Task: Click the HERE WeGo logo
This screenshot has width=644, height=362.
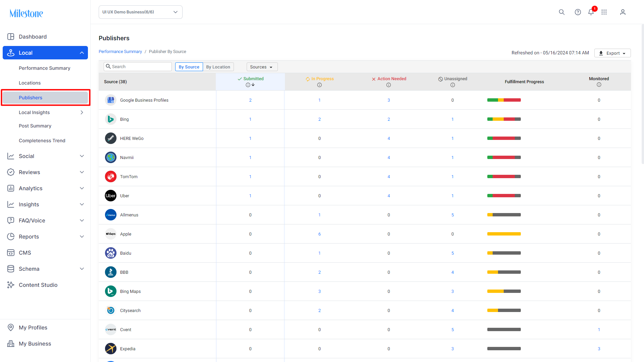Action: click(110, 138)
